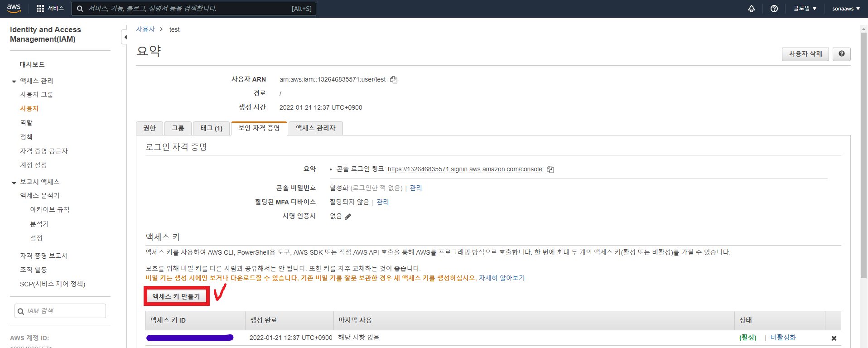Image resolution: width=868 pixels, height=348 pixels.
Task: Click the test breadcrumb text
Action: [x=174, y=29]
